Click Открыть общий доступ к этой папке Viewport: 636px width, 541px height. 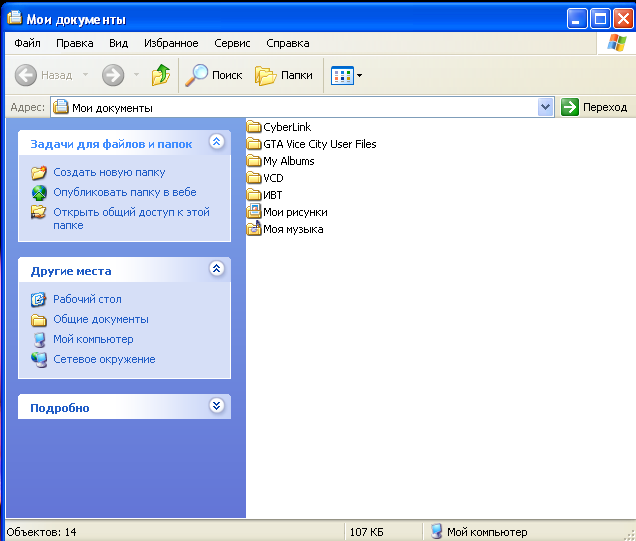131,219
